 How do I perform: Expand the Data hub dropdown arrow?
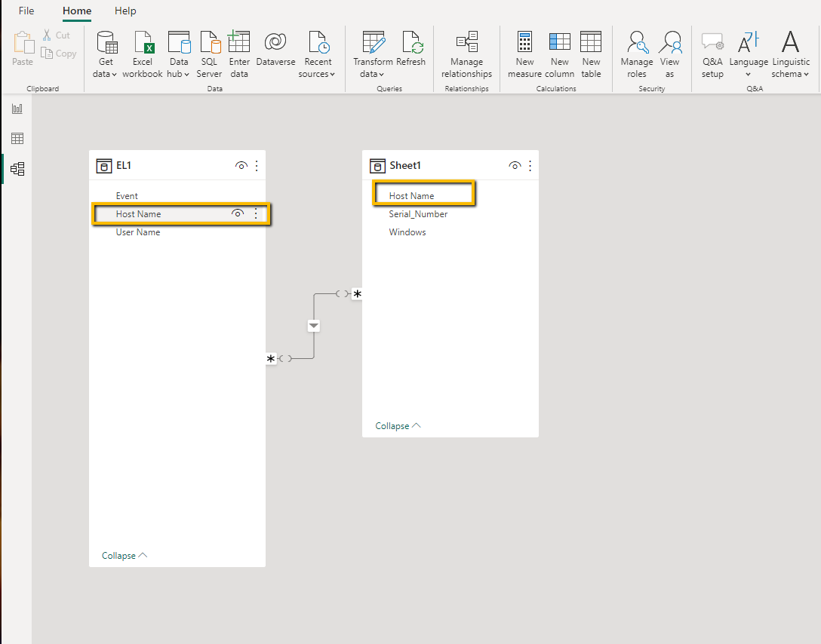(x=186, y=75)
